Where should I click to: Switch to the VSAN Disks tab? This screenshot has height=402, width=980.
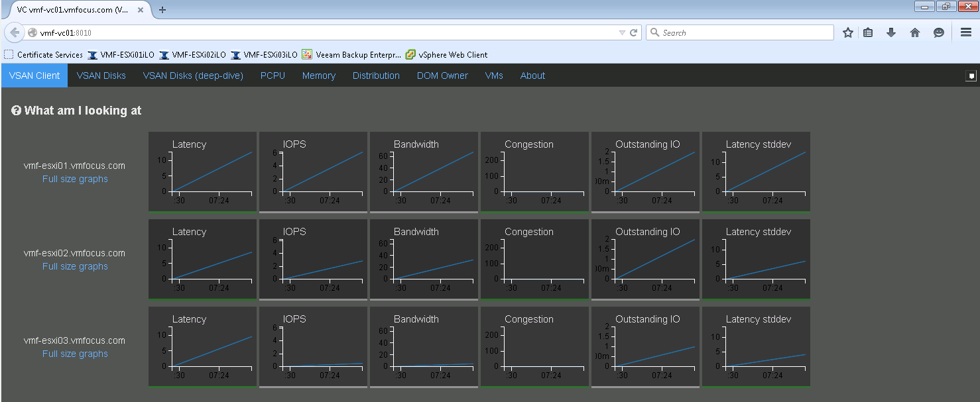[x=101, y=75]
